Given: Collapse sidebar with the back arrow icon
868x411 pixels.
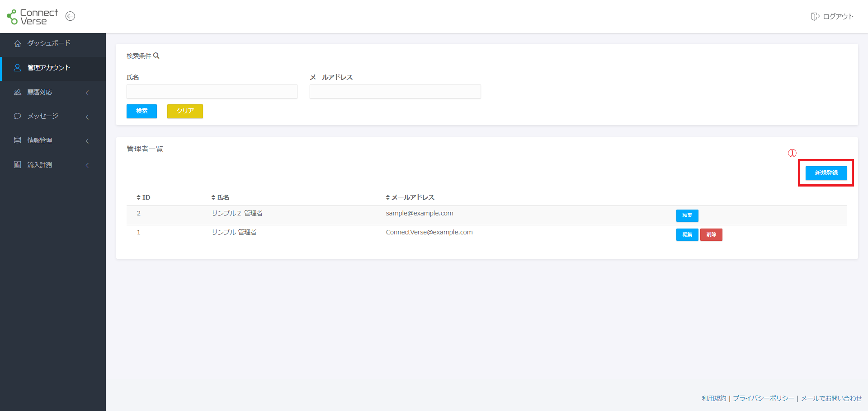Looking at the screenshot, I should coord(70,16).
